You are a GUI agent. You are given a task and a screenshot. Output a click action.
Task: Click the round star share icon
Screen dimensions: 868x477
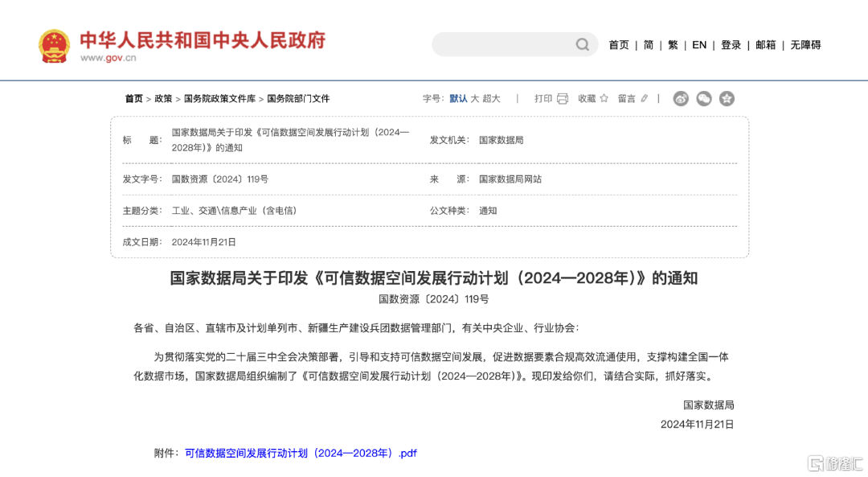coord(727,99)
